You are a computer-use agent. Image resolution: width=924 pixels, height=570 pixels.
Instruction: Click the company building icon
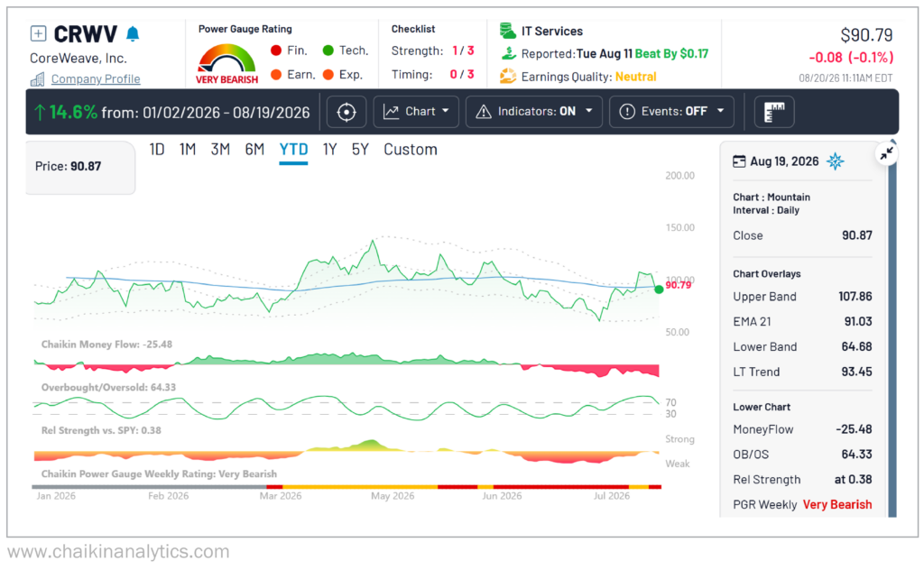point(38,78)
